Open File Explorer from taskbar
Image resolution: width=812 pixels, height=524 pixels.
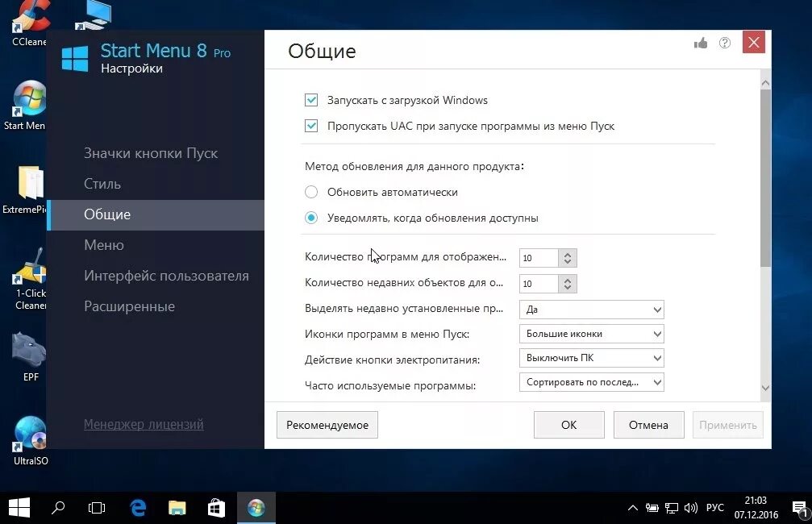pyautogui.click(x=177, y=508)
